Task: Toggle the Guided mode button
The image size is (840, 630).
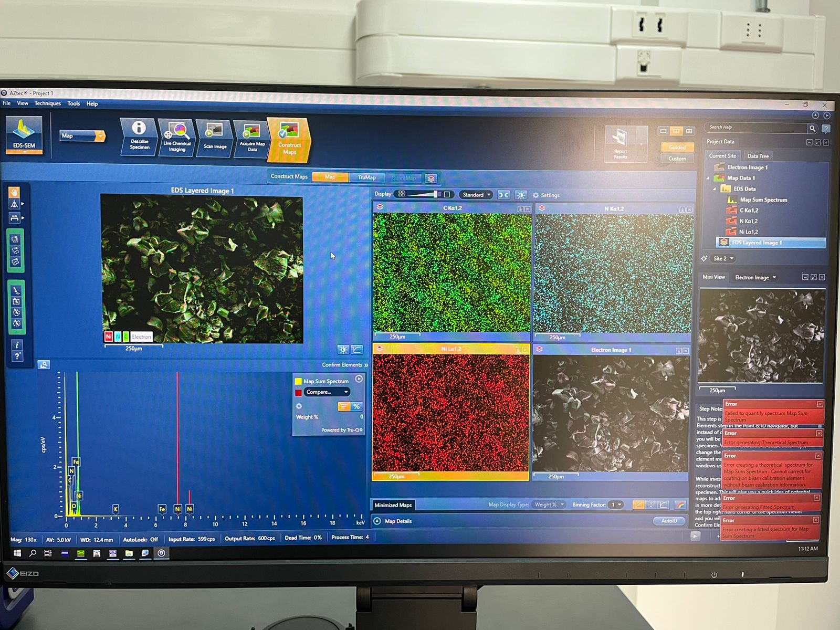Action: tap(677, 148)
